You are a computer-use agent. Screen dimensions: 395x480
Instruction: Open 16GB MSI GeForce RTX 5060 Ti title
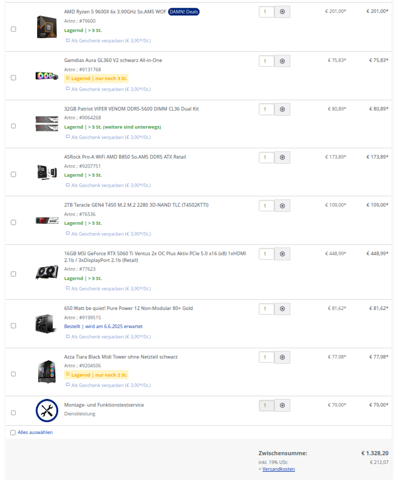click(155, 257)
